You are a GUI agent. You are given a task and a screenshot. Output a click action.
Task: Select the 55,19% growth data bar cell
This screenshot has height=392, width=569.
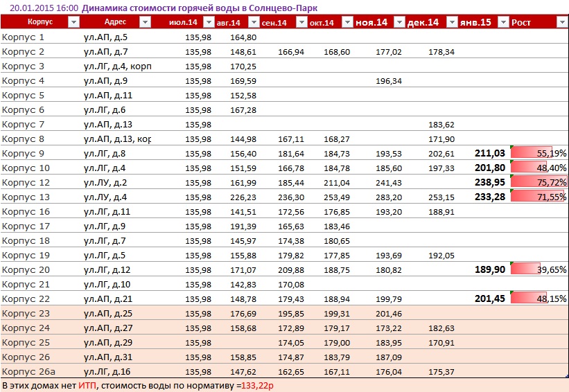(539, 153)
